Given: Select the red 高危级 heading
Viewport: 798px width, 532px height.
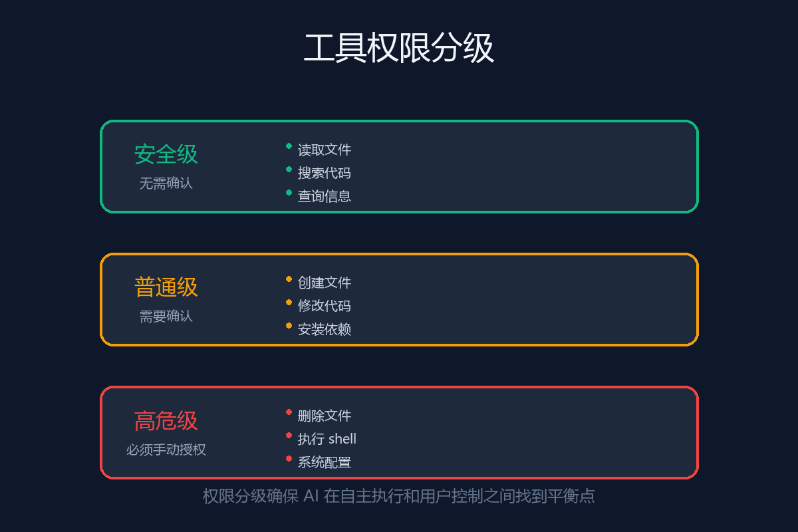Looking at the screenshot, I should point(166,420).
